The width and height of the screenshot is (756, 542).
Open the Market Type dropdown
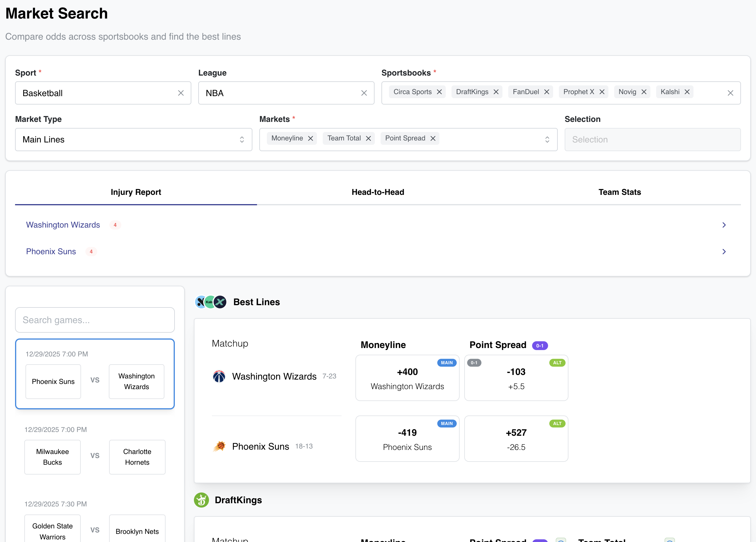click(x=133, y=140)
